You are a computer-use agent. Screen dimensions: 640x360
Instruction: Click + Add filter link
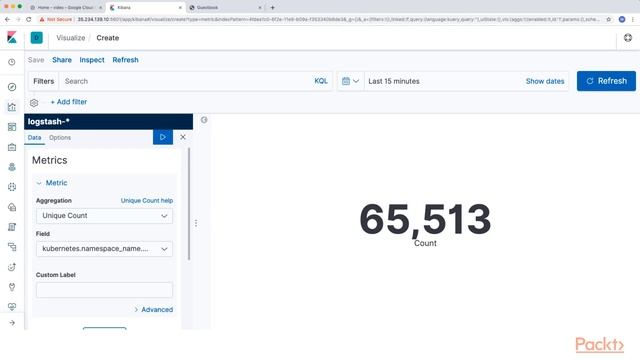pos(69,102)
